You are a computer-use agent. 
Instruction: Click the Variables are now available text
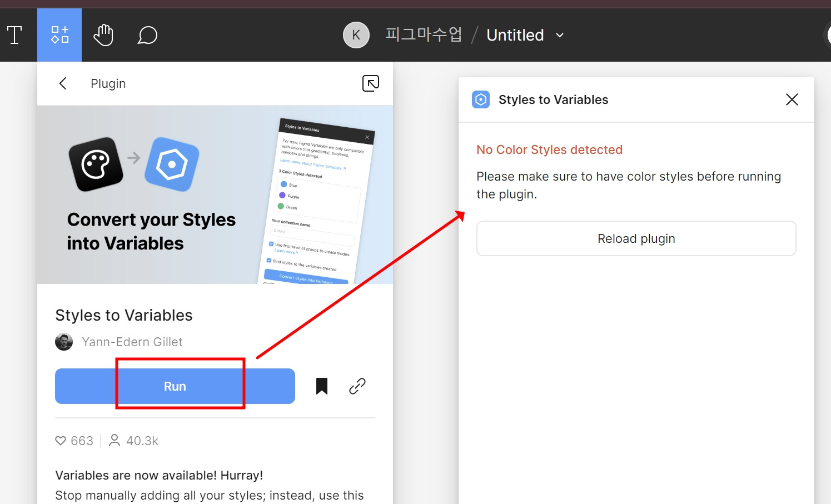click(159, 475)
